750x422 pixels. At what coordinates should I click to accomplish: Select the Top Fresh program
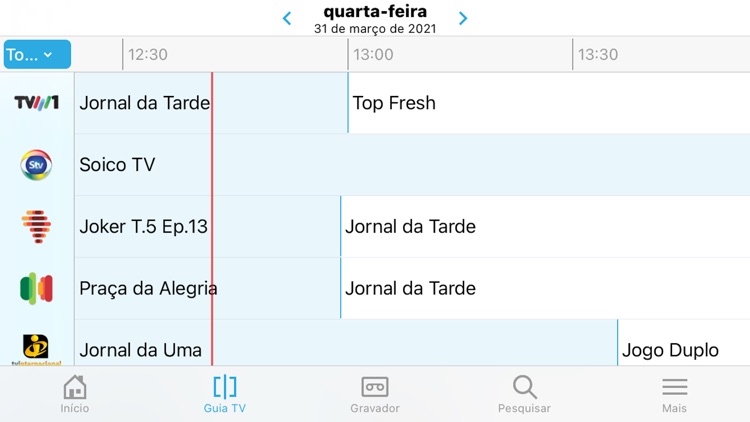[x=394, y=103]
